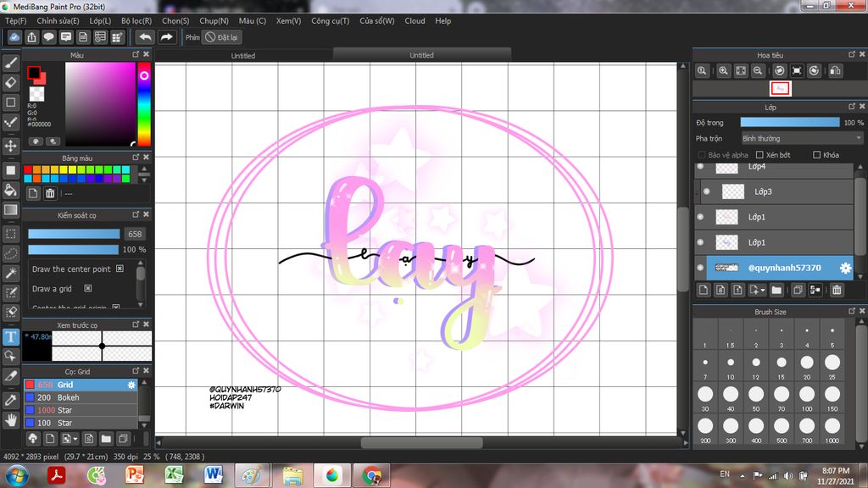Undock the Brush Size panel
The image size is (868, 488).
point(851,311)
